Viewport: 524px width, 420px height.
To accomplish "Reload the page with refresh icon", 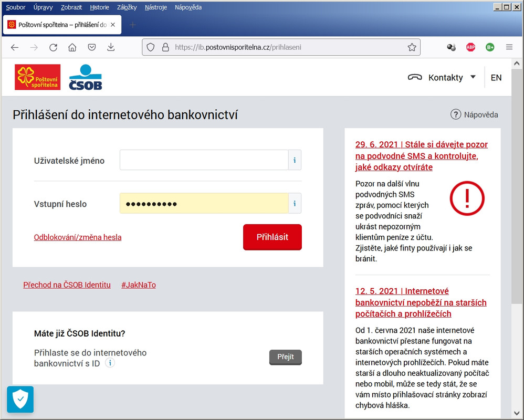I will point(53,47).
